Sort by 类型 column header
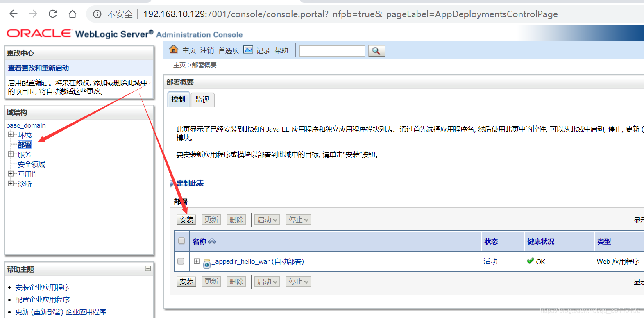The height and width of the screenshot is (318, 644). tap(604, 241)
